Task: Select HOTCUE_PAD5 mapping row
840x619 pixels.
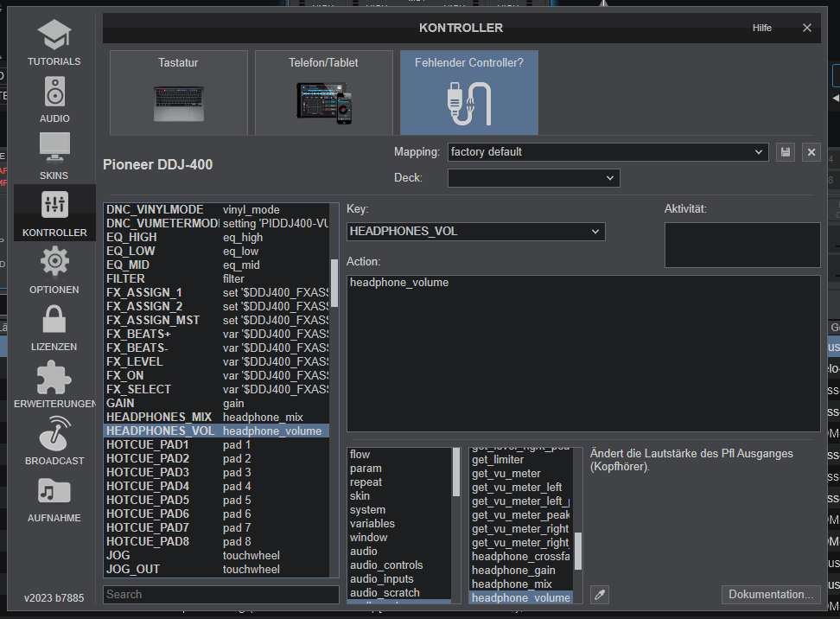Action: click(216, 501)
